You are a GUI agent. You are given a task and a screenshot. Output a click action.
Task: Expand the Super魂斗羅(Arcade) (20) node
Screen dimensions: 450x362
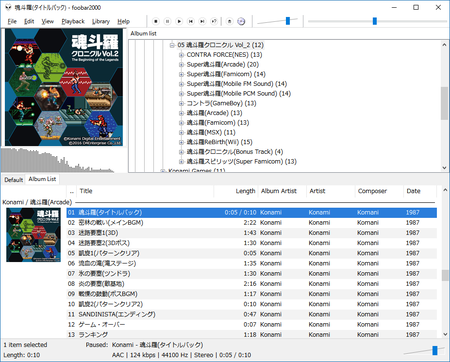[181, 65]
